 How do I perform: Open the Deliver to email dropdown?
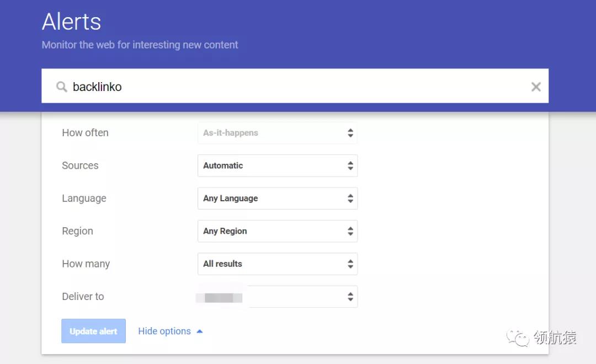click(x=277, y=297)
